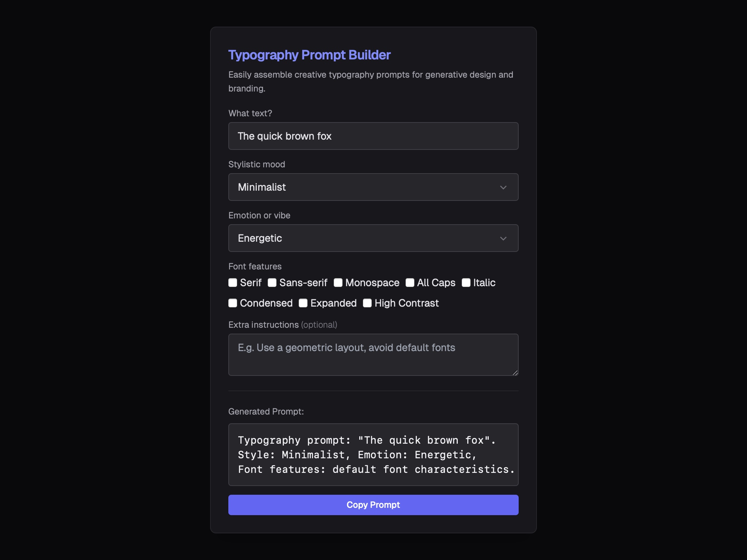
Task: Enable the Italic font feature
Action: [x=466, y=283]
